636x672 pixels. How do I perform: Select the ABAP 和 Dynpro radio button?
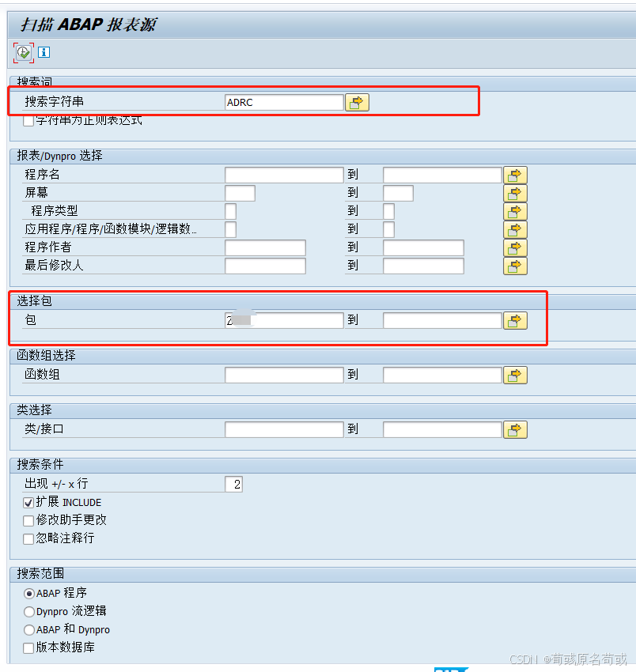click(29, 630)
